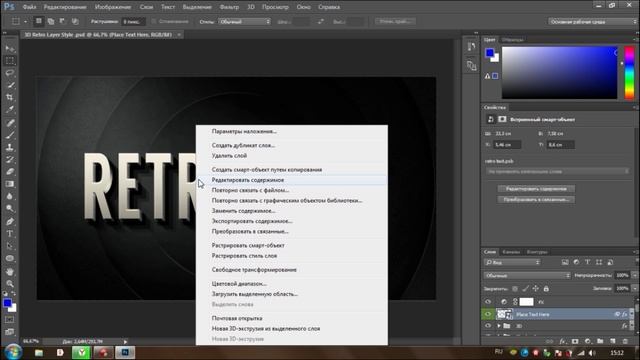Toggle filter for type layers
Screen dimensions: 640x360
587,262
